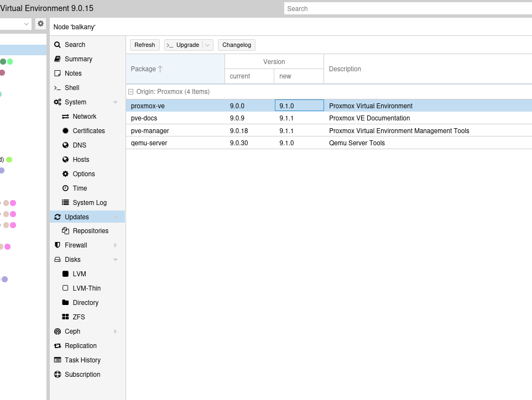Click the ZFS grid icon
This screenshot has width=532, height=400.
click(65, 317)
